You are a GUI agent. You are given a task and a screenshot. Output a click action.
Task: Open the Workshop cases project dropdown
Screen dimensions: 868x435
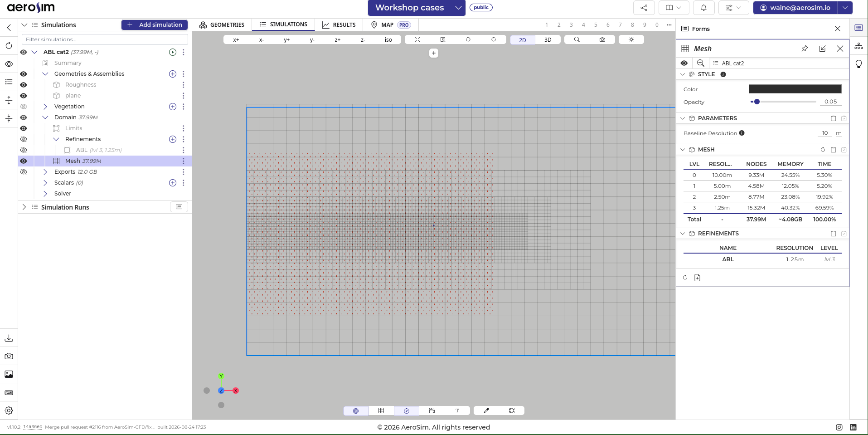pyautogui.click(x=417, y=8)
